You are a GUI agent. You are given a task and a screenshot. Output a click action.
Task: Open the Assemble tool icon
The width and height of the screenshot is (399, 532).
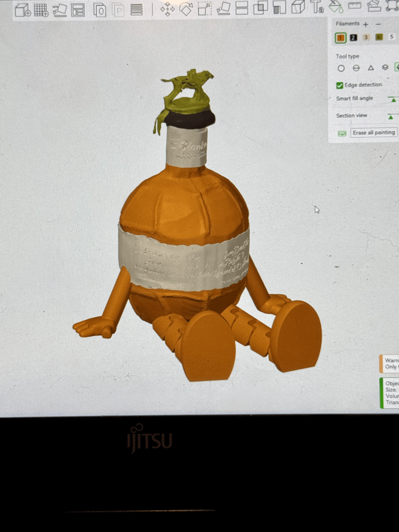pyautogui.click(x=374, y=5)
